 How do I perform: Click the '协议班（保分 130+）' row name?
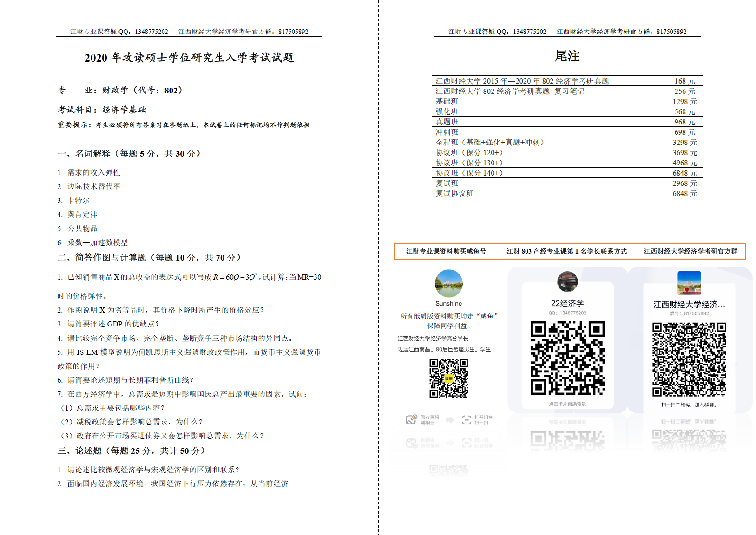point(469,163)
